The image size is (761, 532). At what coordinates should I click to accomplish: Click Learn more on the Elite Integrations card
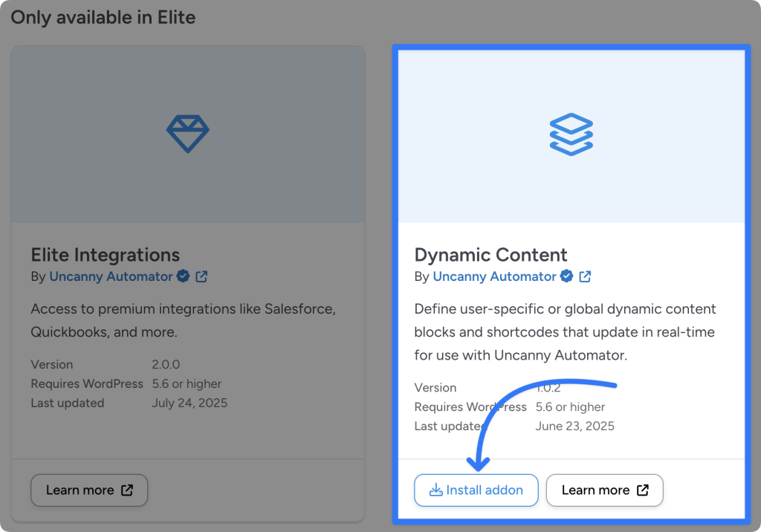(x=89, y=490)
